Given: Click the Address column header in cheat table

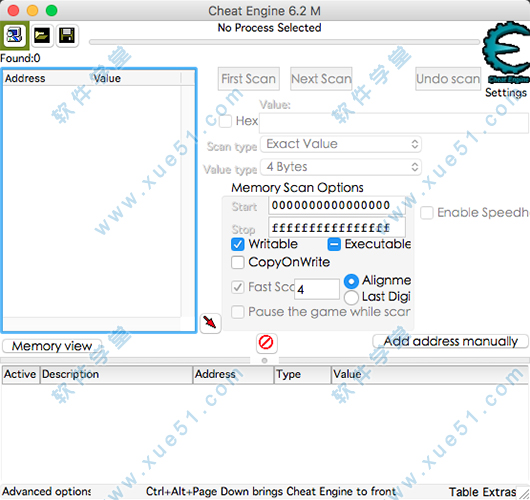Looking at the screenshot, I should pos(233,374).
